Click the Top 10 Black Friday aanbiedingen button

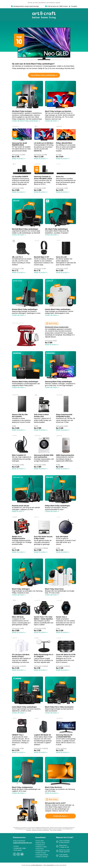click(44, 75)
